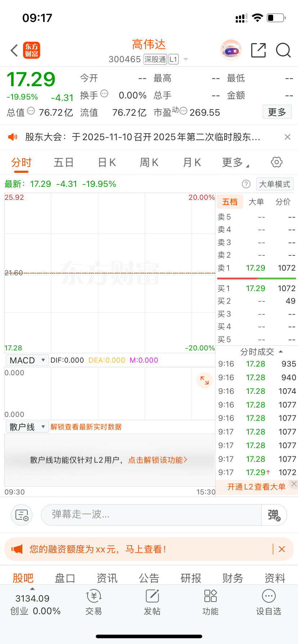Tap the buy-sell ratio bar

point(257,279)
